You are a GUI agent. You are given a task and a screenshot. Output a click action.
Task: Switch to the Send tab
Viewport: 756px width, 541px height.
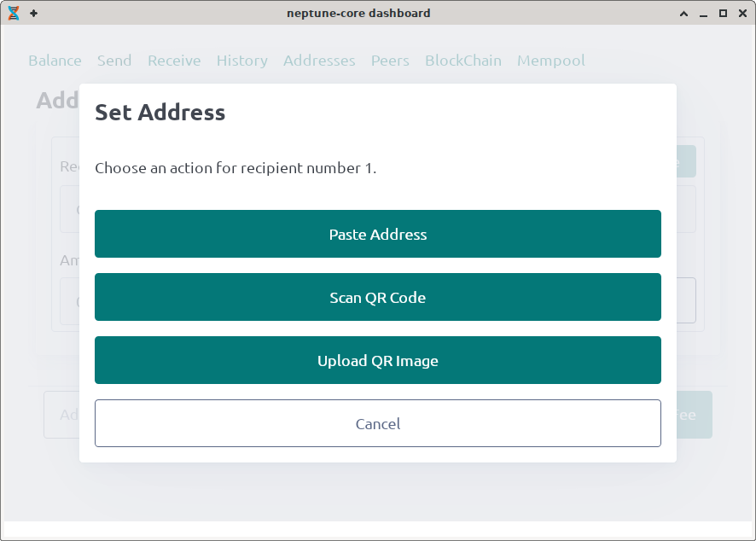click(x=114, y=61)
